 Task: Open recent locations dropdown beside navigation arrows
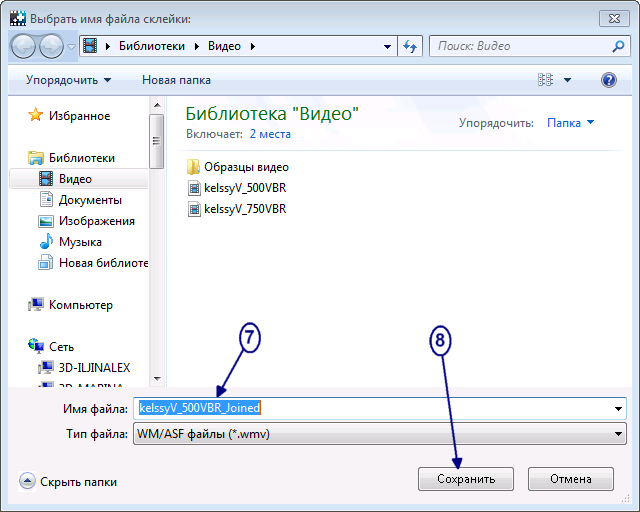point(71,47)
